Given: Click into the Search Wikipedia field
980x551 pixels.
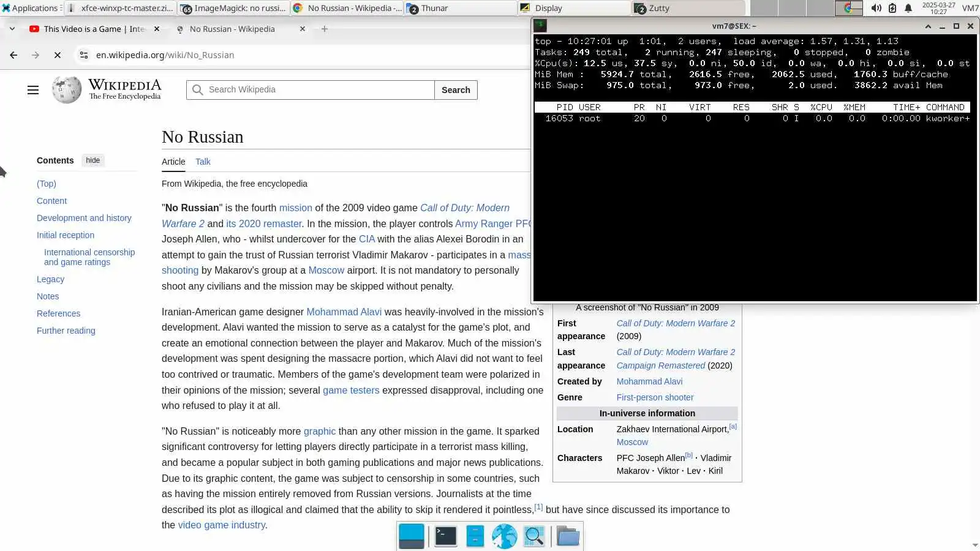Looking at the screenshot, I should (311, 90).
